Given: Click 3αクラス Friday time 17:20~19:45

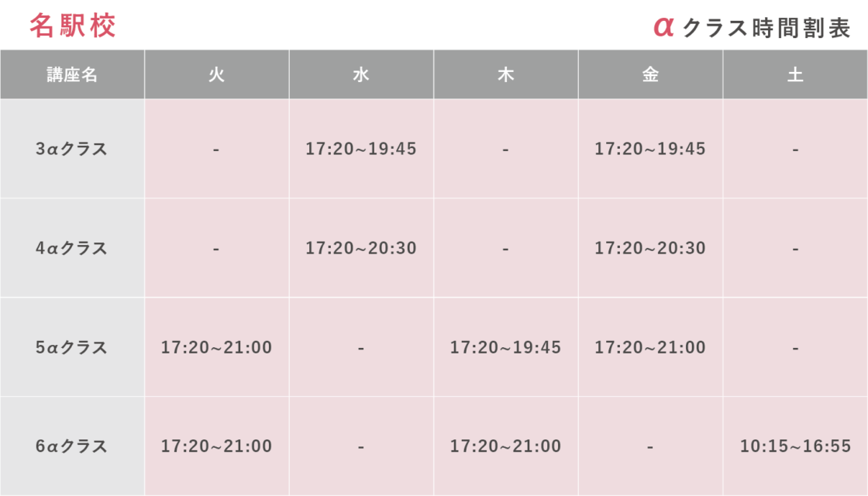Looking at the screenshot, I should pyautogui.click(x=650, y=149).
